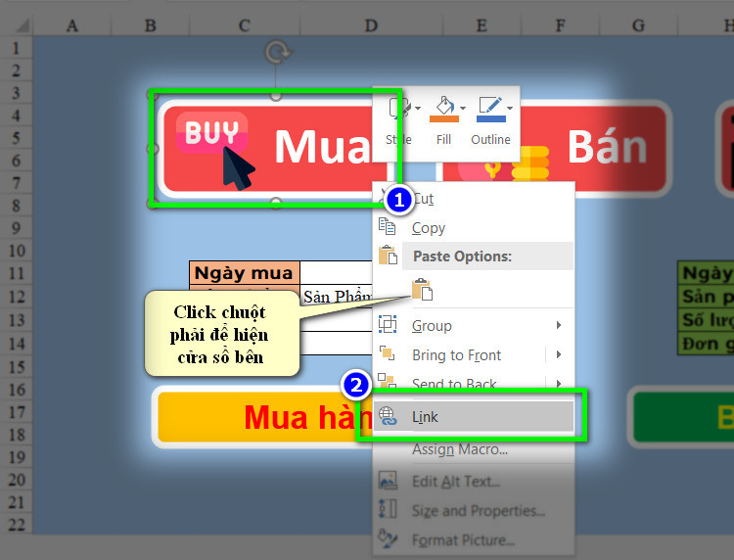
Task: Select Link in the context menu
Action: point(474,416)
